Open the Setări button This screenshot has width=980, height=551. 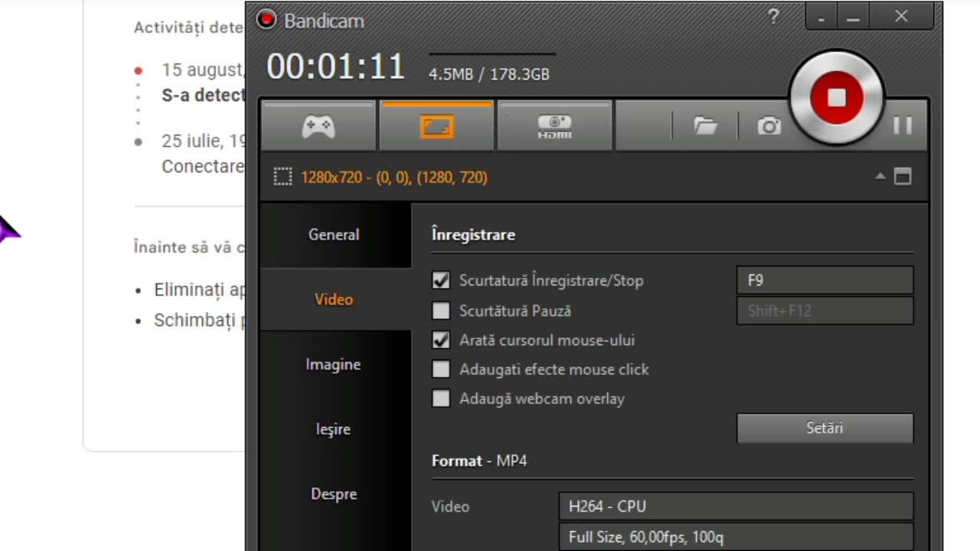coord(825,429)
